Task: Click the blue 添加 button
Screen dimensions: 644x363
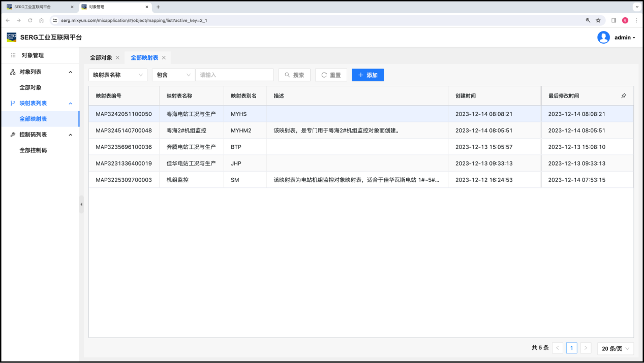Action: click(x=367, y=75)
